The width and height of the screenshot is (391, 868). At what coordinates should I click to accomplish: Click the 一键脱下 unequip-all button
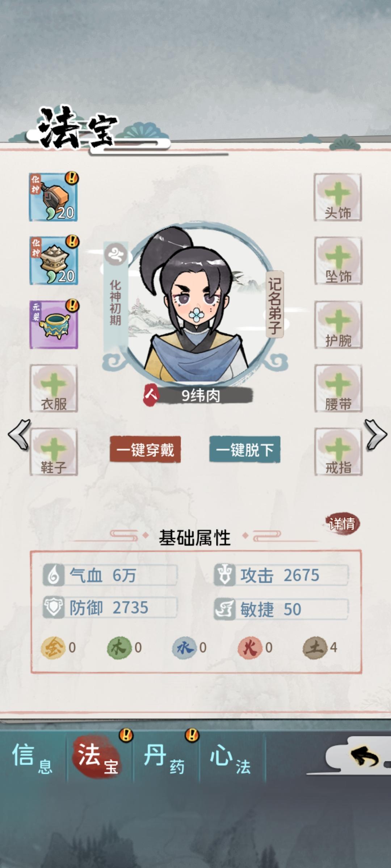tap(245, 450)
